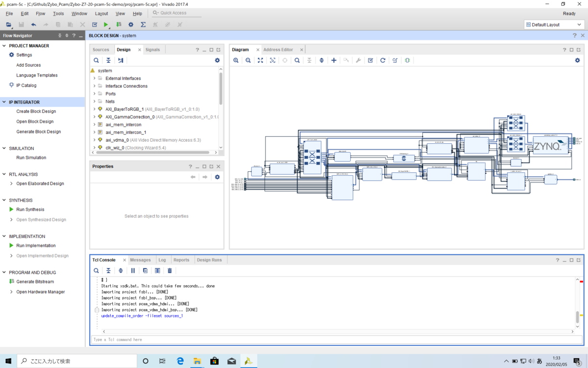Viewport: 588px width, 368px height.
Task: Click Run Implementation in Flow Navigator
Action: click(x=36, y=245)
